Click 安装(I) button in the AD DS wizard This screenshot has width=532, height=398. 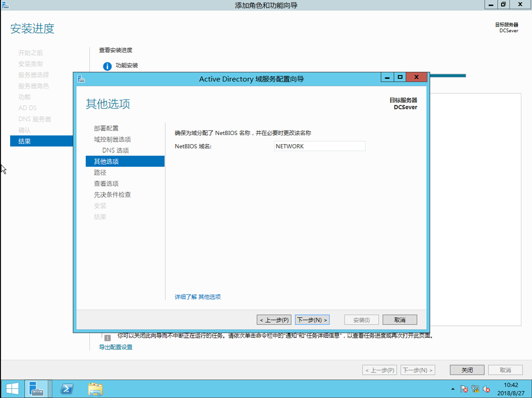(362, 320)
